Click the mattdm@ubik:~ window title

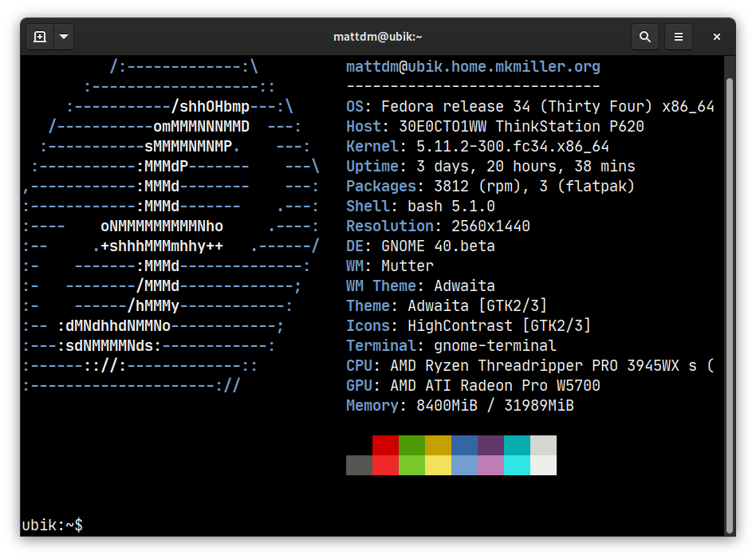[x=377, y=37]
